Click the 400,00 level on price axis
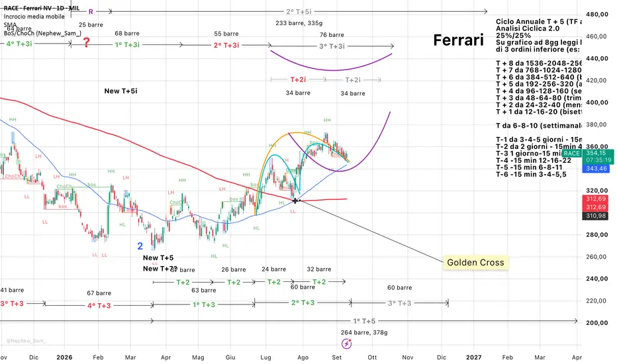The width and height of the screenshot is (617, 364). coord(597,103)
